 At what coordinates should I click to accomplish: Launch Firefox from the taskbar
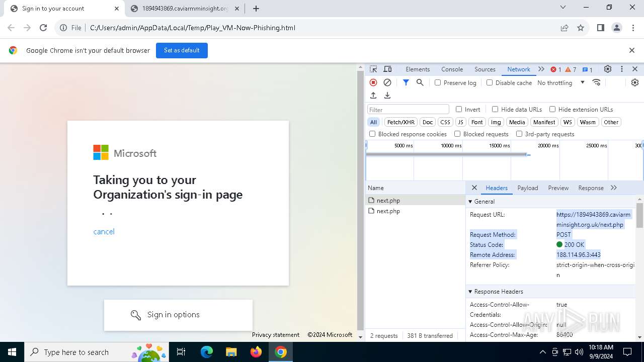coord(256,352)
